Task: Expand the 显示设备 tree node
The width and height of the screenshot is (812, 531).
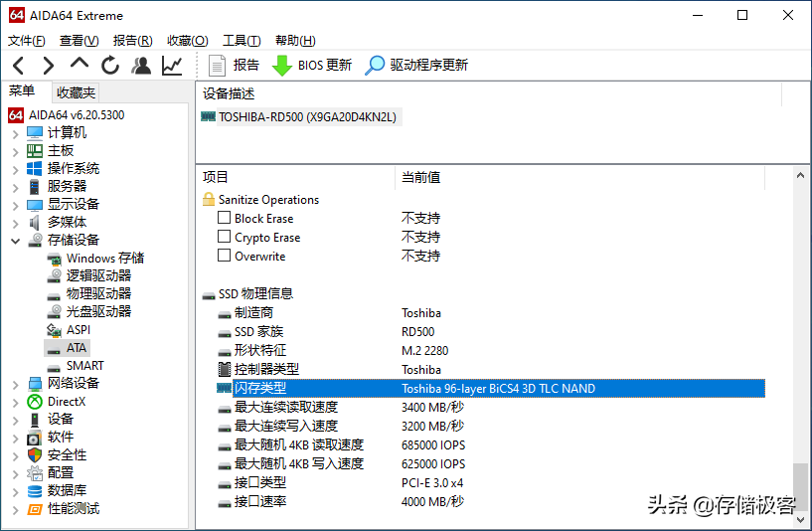Action: 15,206
